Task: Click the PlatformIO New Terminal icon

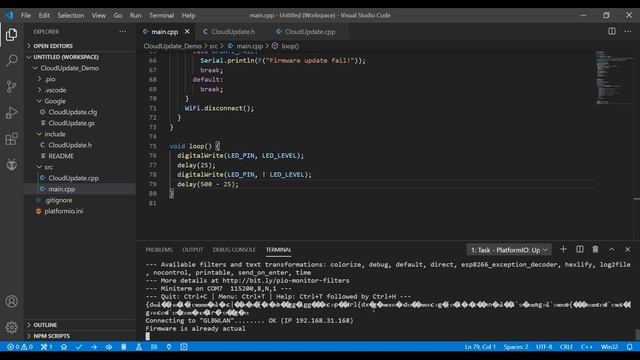Action: [184, 347]
